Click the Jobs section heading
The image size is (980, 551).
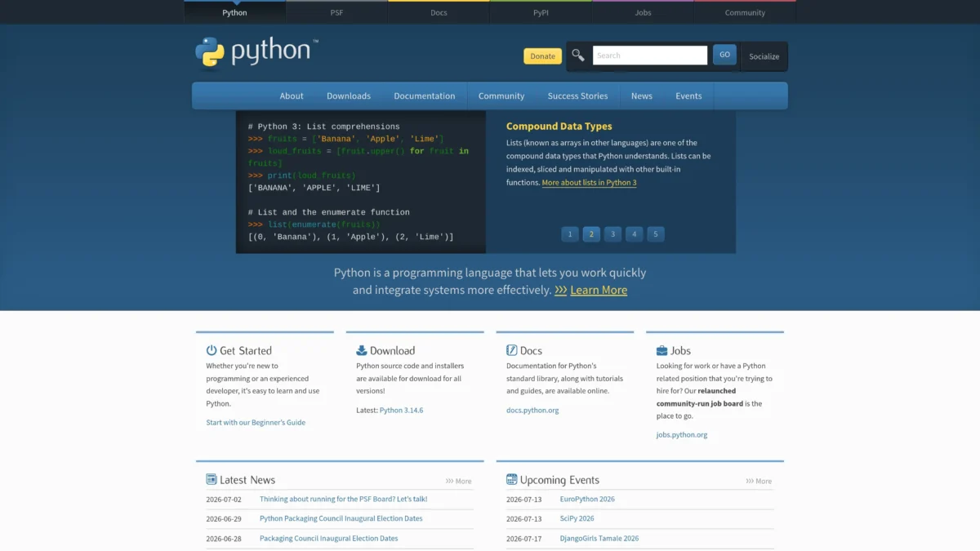[x=680, y=350]
